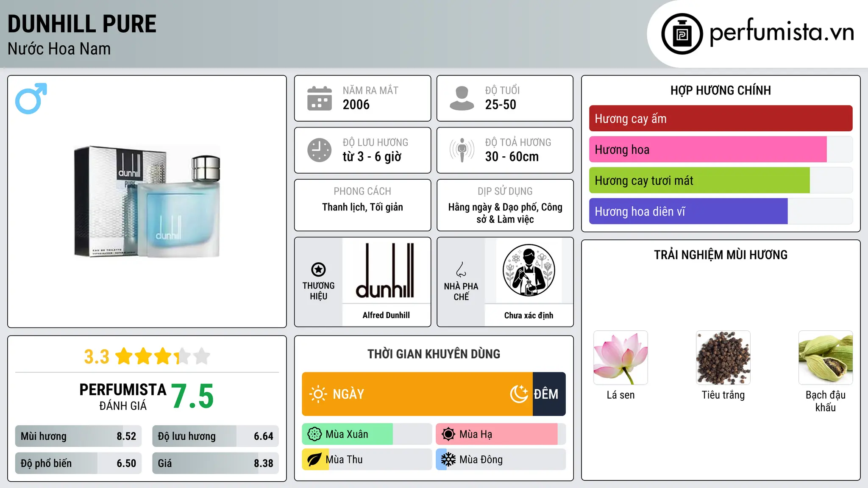Click the red Hương cay ấm bar
Image resolution: width=868 pixels, height=488 pixels.
coord(721,119)
